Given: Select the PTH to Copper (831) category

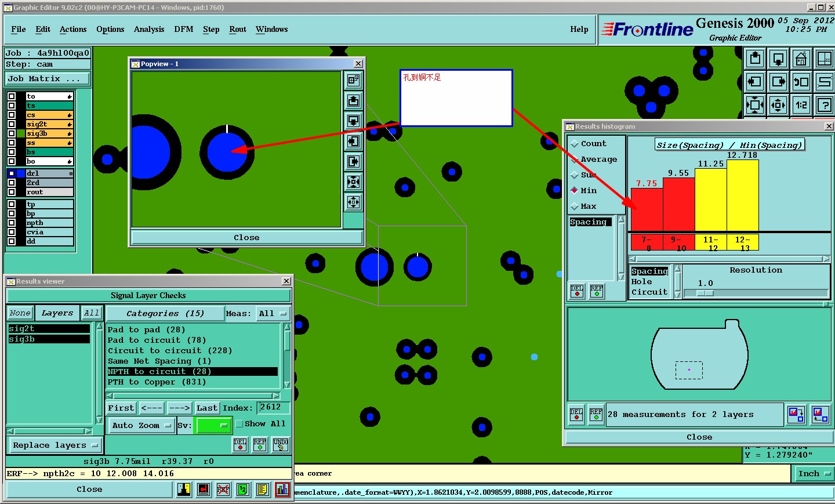Looking at the screenshot, I should (x=192, y=382).
